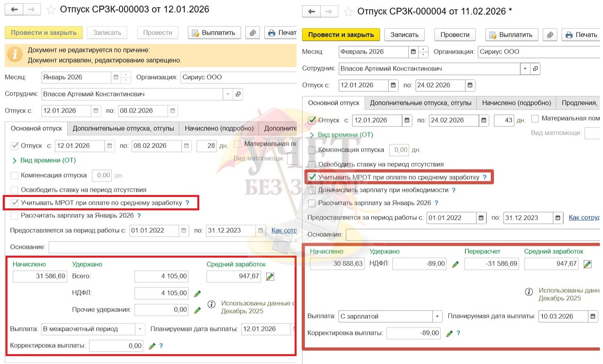Toggle Компенсация отпуска checkbox in right window
603x364 pixels.
tap(312, 150)
